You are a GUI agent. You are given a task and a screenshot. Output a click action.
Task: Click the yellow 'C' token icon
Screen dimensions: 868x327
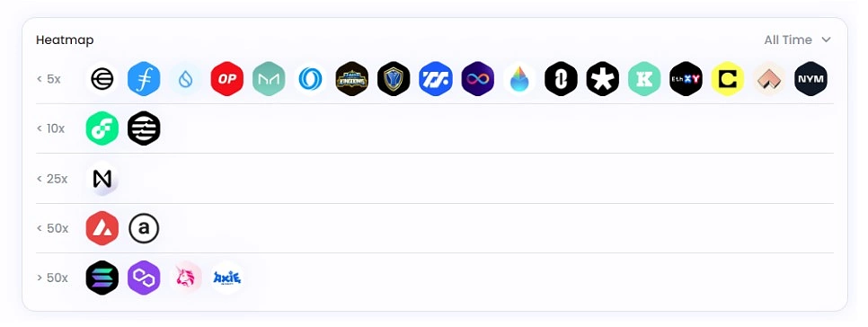pos(728,78)
